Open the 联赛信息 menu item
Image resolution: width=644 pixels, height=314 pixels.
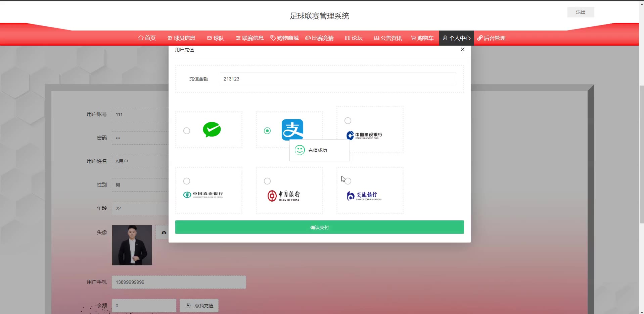pos(250,38)
